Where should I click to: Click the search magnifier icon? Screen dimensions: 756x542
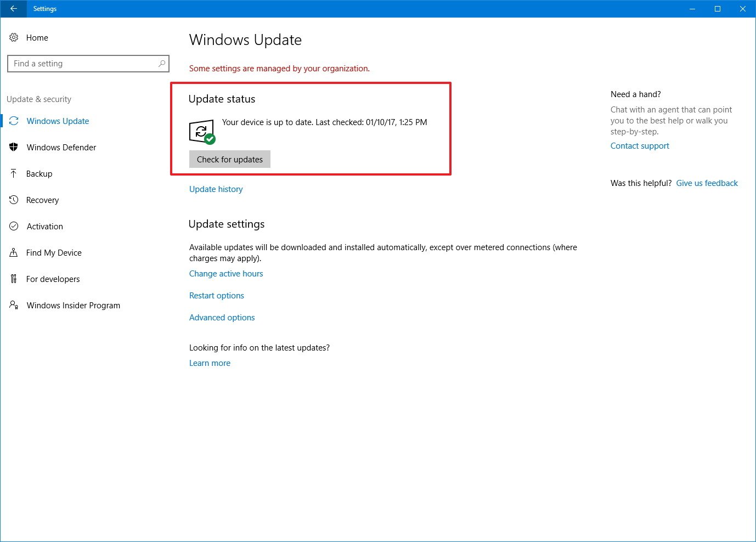(x=162, y=64)
